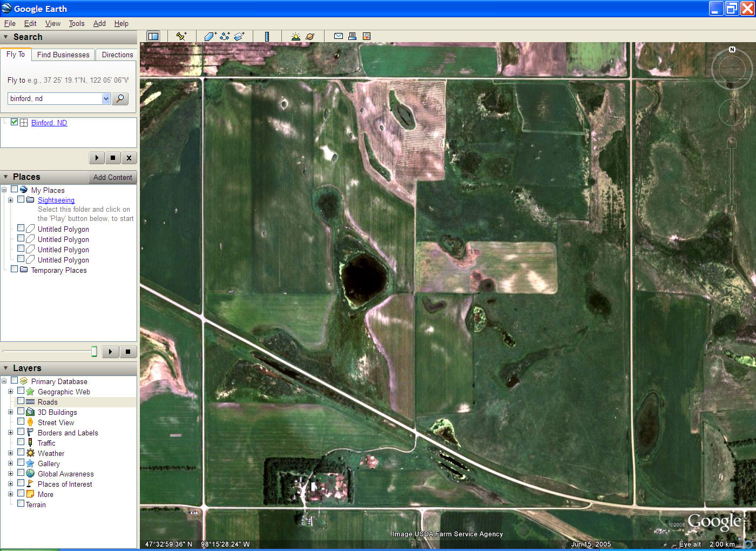Uncheck the Binford, ND search result

pos(15,122)
